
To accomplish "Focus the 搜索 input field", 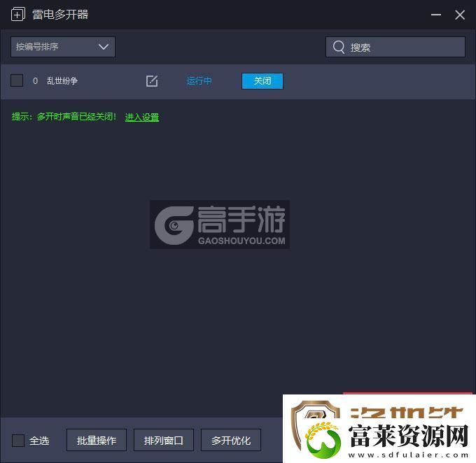I will pyautogui.click(x=395, y=47).
